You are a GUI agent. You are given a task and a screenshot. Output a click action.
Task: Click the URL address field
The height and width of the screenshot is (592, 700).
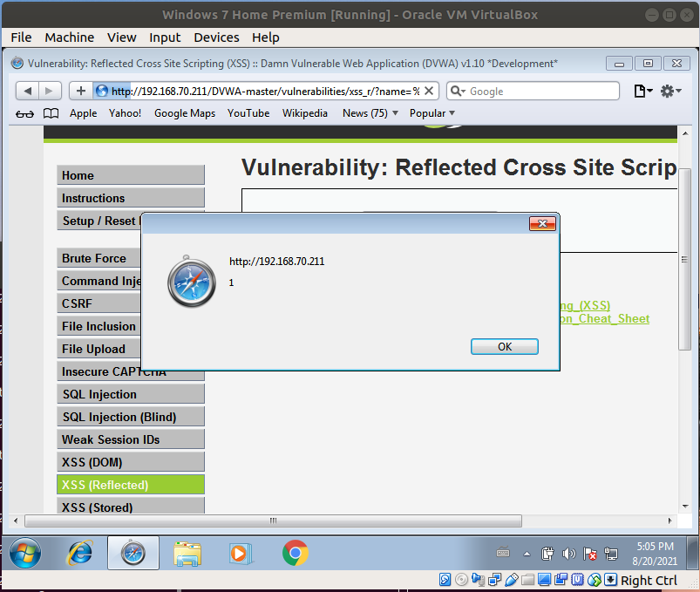coord(265,91)
